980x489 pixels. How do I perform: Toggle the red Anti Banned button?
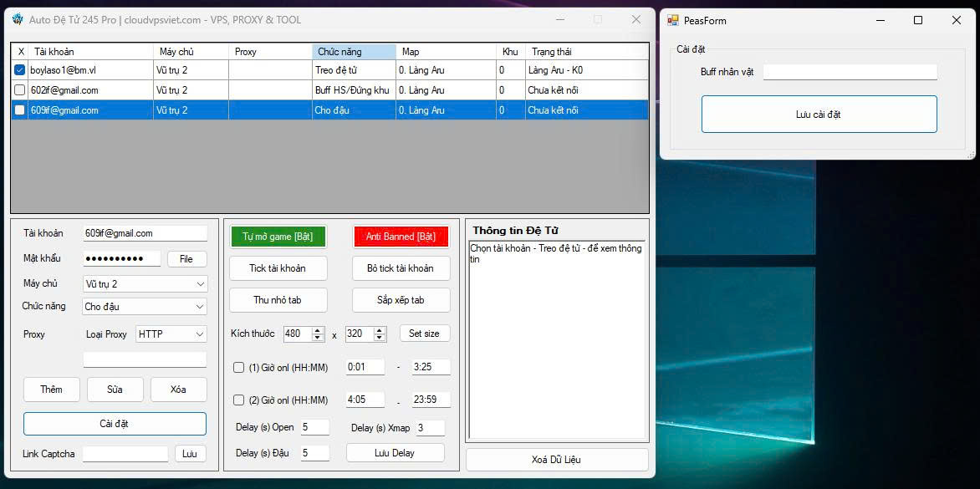[x=401, y=237]
